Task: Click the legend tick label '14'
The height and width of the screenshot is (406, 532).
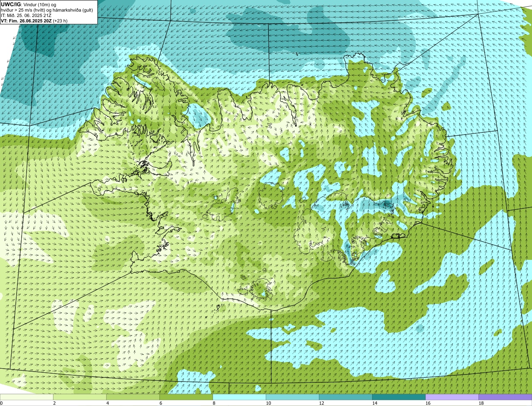Action: [x=375, y=403]
